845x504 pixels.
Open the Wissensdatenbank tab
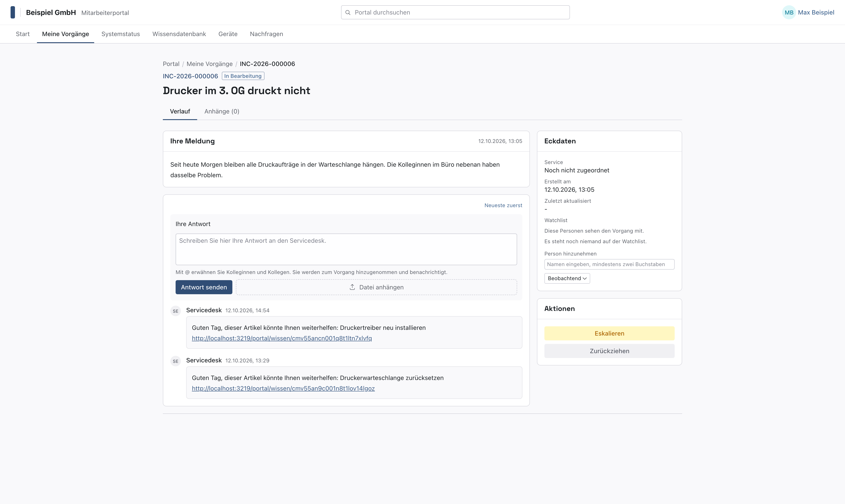click(179, 34)
